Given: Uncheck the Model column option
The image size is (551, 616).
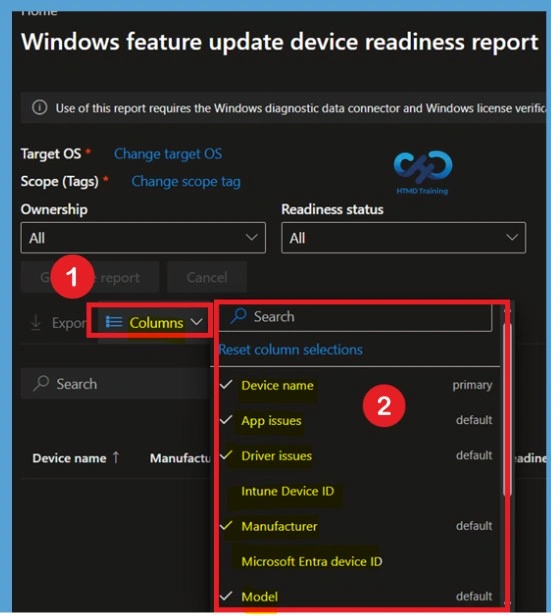Looking at the screenshot, I should click(226, 596).
